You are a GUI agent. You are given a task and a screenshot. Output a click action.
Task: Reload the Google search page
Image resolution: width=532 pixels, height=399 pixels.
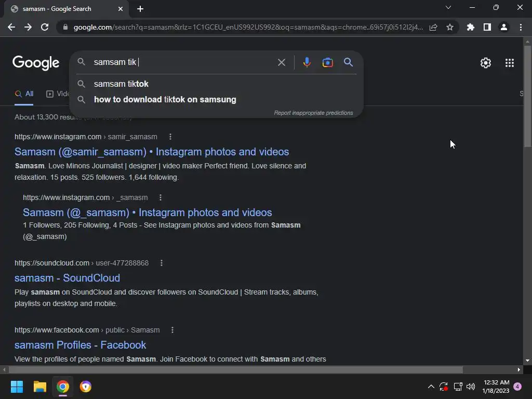[x=45, y=27]
